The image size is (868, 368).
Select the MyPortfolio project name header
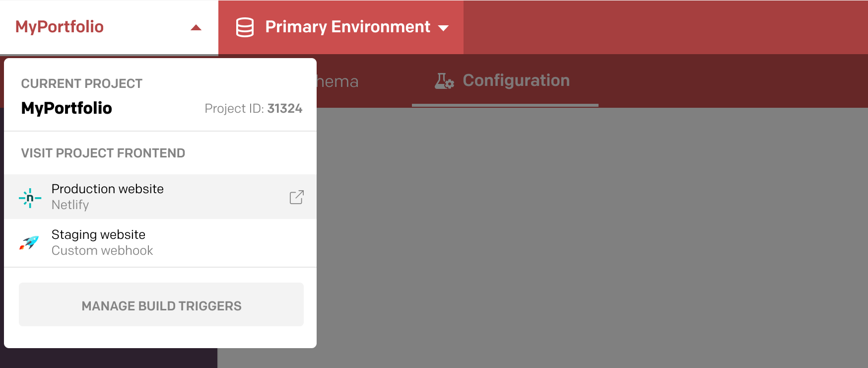(67, 108)
